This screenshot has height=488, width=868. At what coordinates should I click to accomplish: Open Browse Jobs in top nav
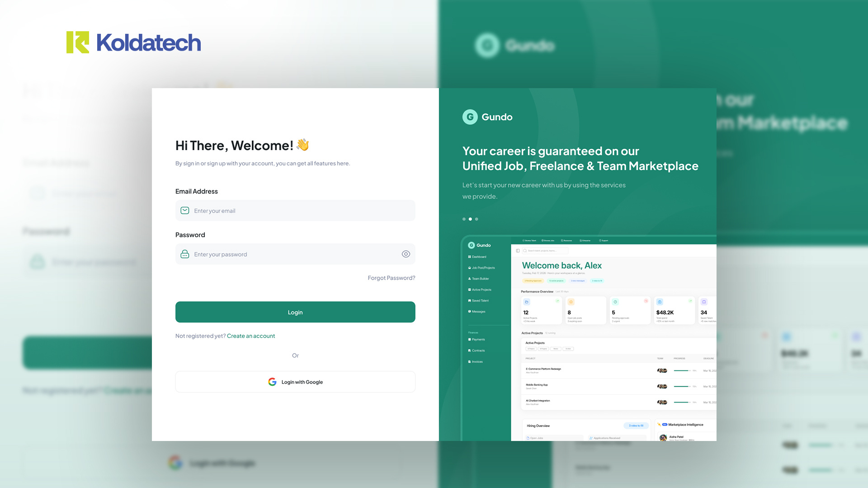548,241
